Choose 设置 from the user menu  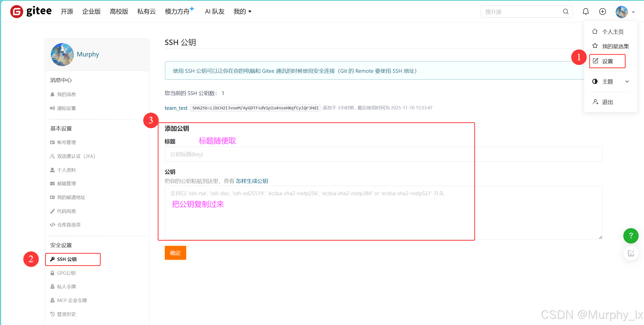click(x=607, y=61)
